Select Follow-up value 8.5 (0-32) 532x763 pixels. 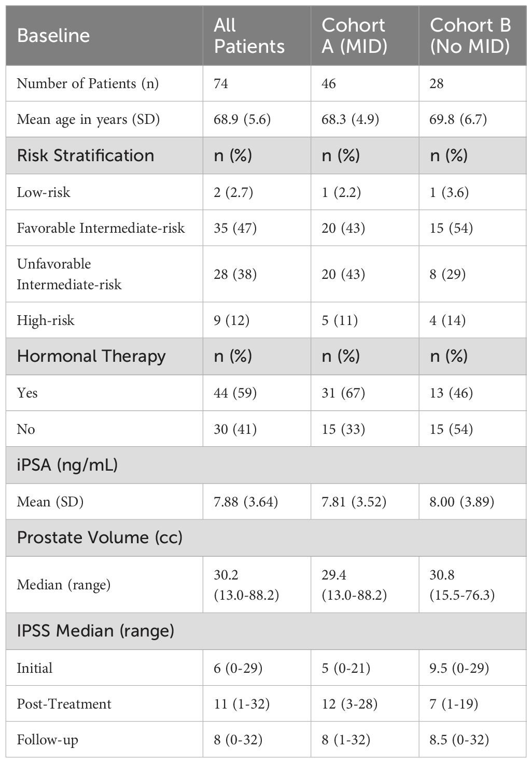[x=459, y=740]
